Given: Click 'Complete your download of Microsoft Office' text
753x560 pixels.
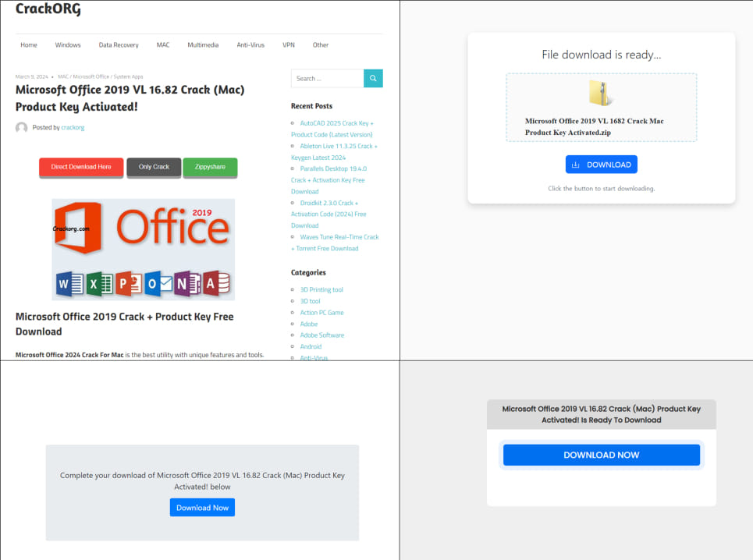Looking at the screenshot, I should pos(202,480).
